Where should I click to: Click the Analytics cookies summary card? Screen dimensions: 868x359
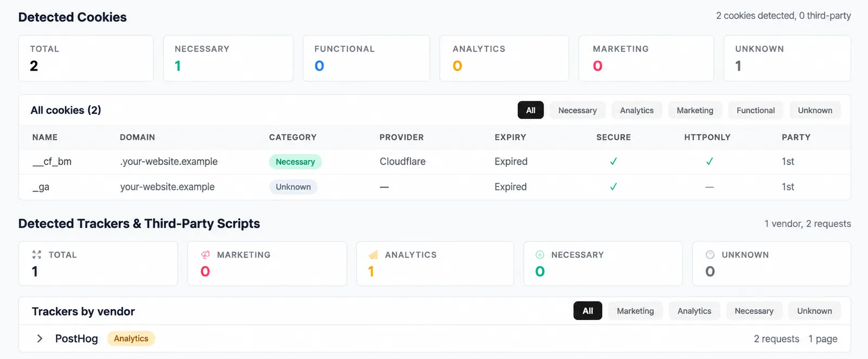tap(504, 59)
